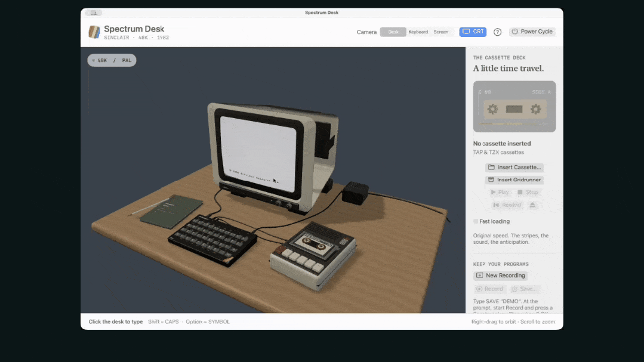This screenshot has width=644, height=362.
Task: Switch camera to Desk view
Action: (x=393, y=32)
